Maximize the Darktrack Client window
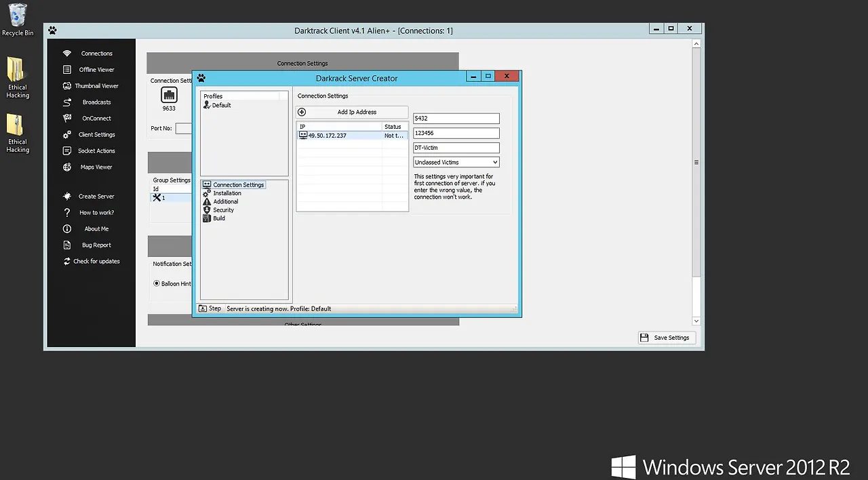 [x=671, y=28]
